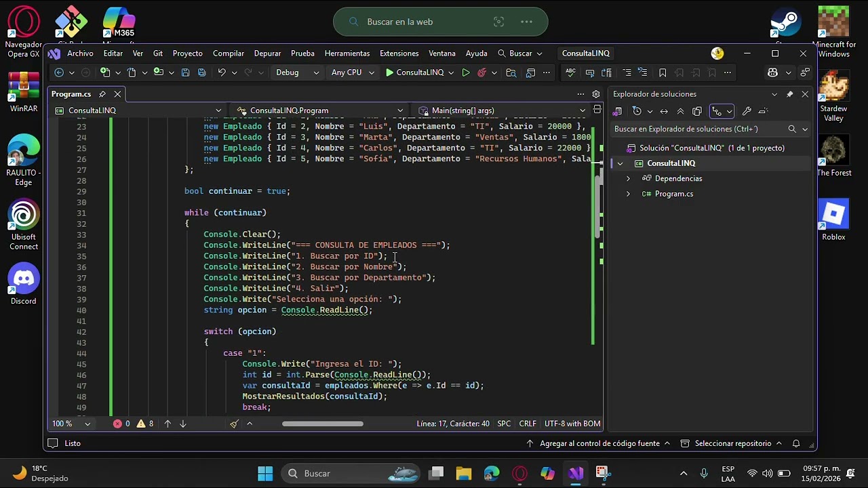The image size is (868, 488).
Task: Expand the Dependencias node
Action: point(628,179)
